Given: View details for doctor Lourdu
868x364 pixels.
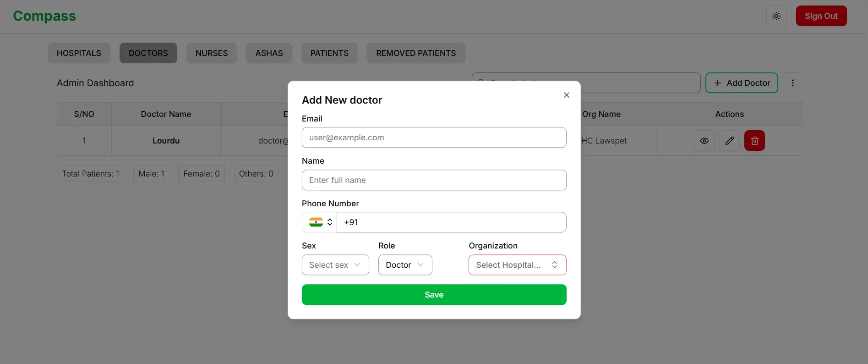Looking at the screenshot, I should (x=704, y=141).
